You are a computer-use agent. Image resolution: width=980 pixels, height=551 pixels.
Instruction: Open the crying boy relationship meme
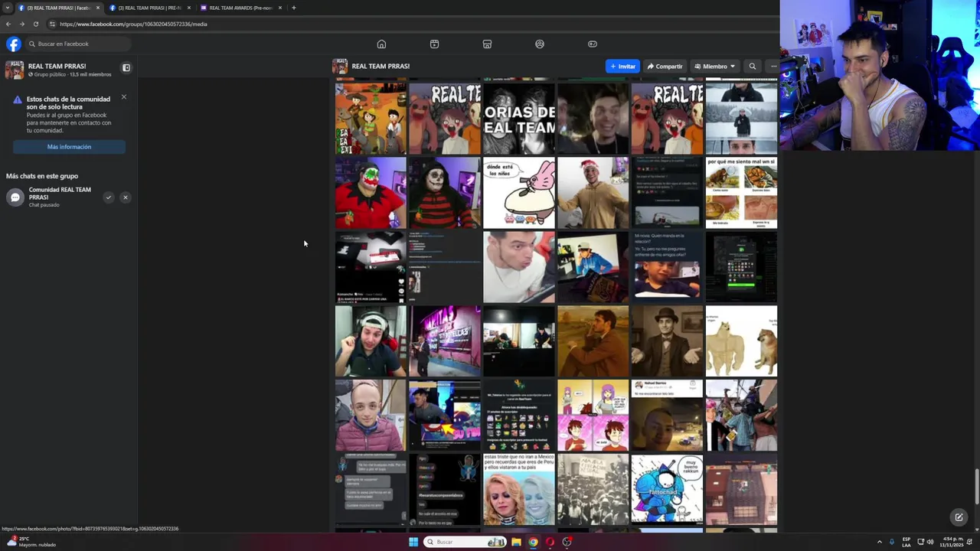coord(667,267)
